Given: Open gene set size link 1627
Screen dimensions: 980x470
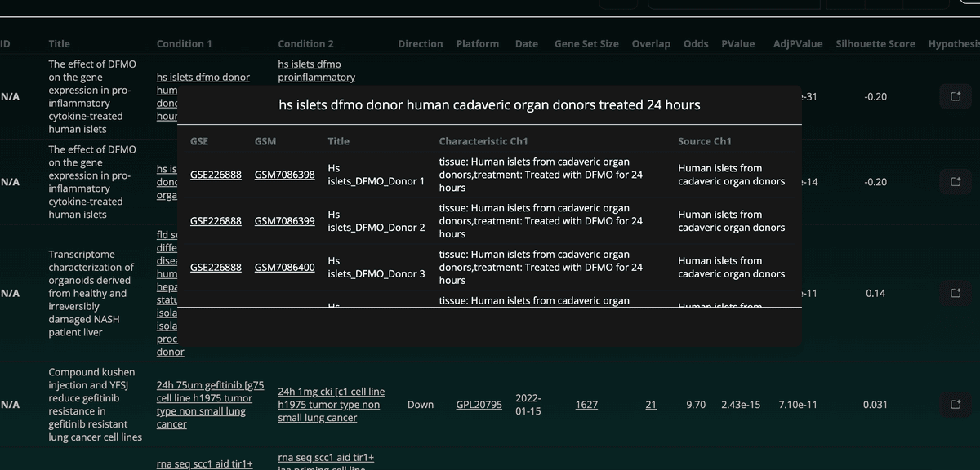Looking at the screenshot, I should (x=586, y=405).
